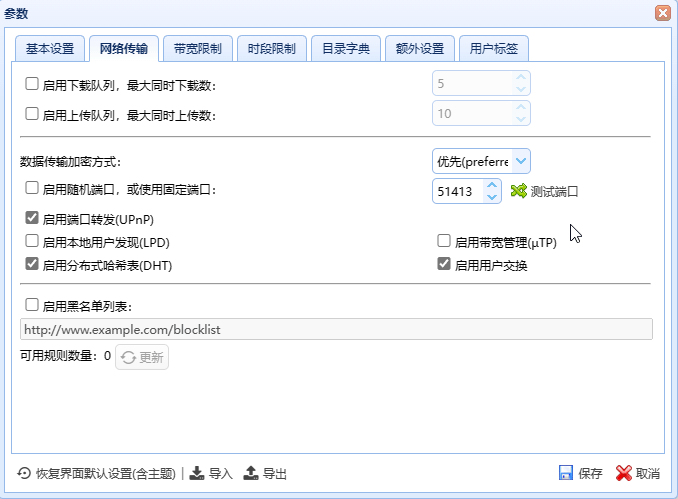Click the port number input field
Image resolution: width=678 pixels, height=499 pixels.
pyautogui.click(x=457, y=191)
